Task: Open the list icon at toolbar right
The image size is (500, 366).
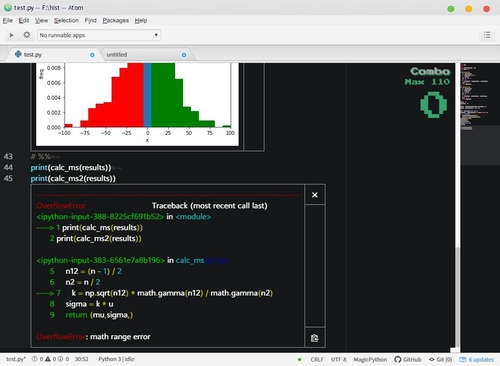Action: (487, 35)
